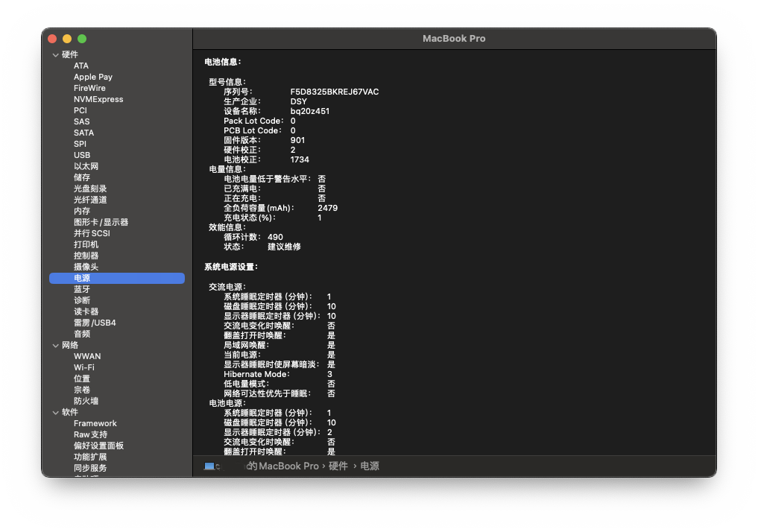
Task: Open 偏好设置面板 in the sidebar
Action: 98,446
